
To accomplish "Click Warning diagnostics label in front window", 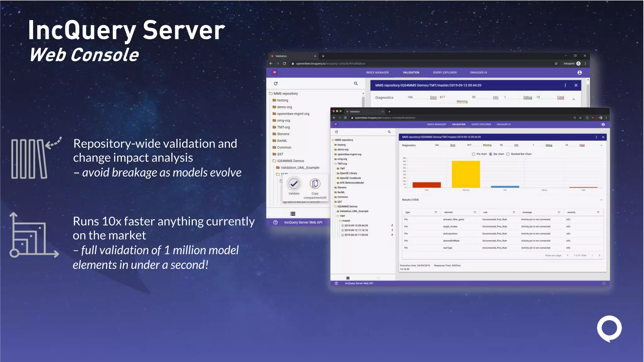I will (487, 145).
